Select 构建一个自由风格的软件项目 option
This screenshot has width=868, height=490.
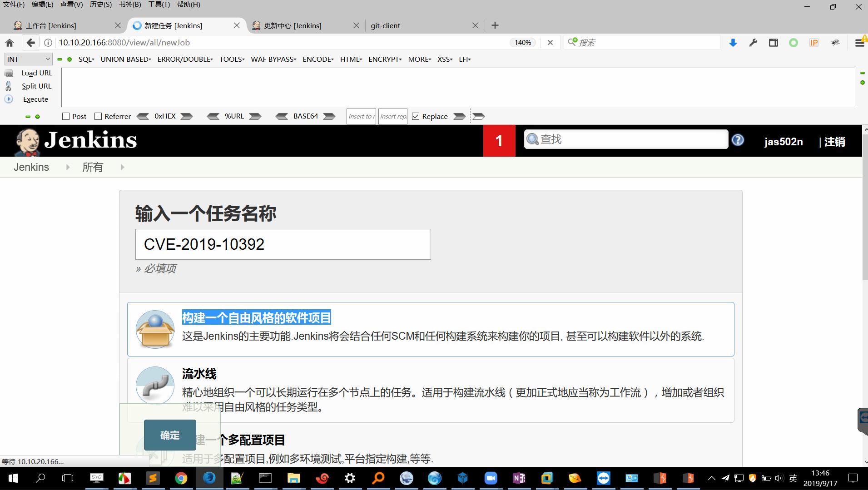[x=431, y=329]
